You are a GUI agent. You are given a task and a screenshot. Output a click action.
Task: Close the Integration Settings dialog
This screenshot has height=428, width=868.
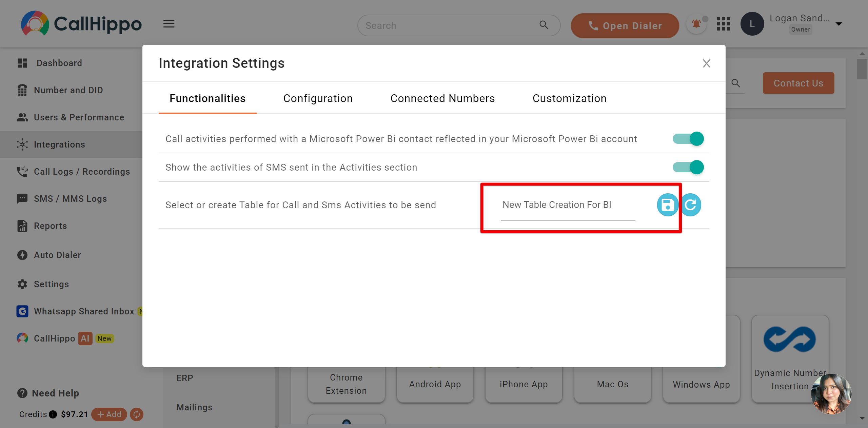[706, 63]
